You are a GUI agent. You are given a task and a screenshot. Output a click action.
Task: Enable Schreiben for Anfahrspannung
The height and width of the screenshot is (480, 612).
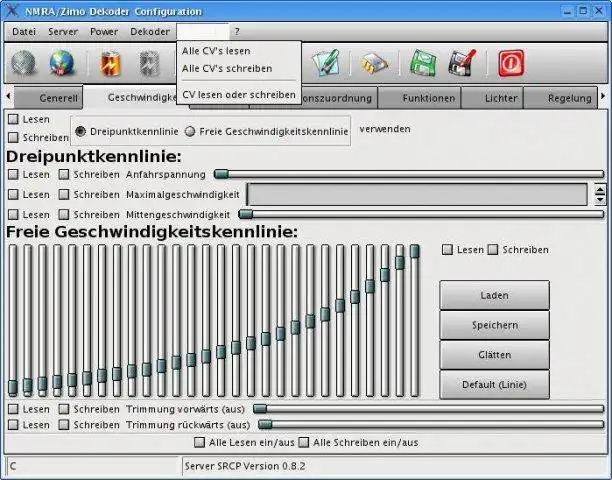tap(64, 174)
